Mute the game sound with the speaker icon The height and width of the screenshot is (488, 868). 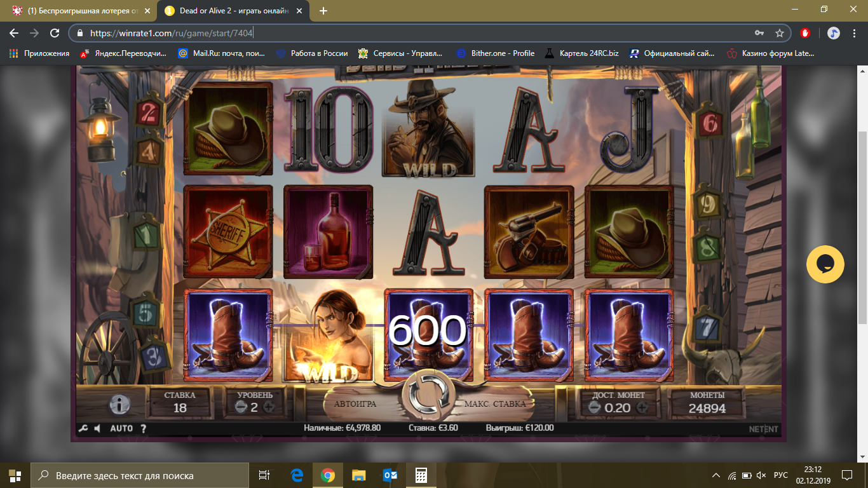click(x=97, y=428)
